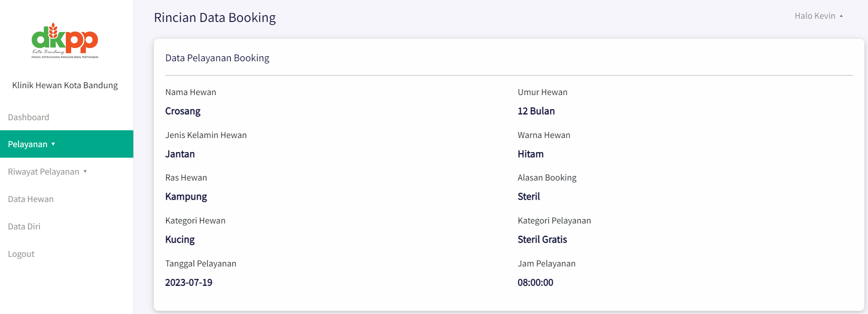
Task: Select the animal name Crosang
Action: (183, 111)
